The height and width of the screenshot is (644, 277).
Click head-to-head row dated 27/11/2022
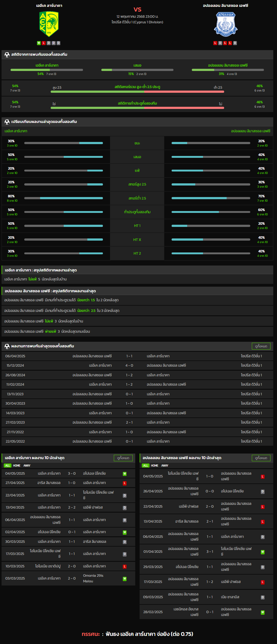pyautogui.click(x=137, y=432)
